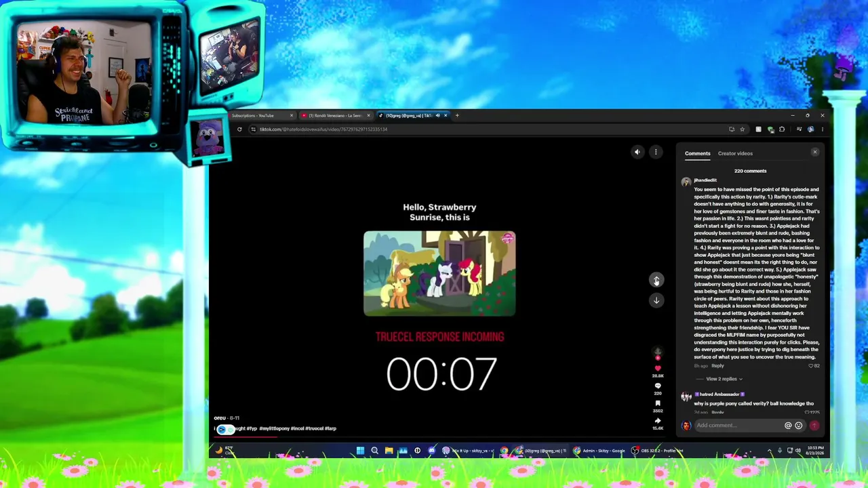The height and width of the screenshot is (488, 868).
Task: Like the jihandiedlit comment with 82 likes
Action: pyautogui.click(x=811, y=366)
